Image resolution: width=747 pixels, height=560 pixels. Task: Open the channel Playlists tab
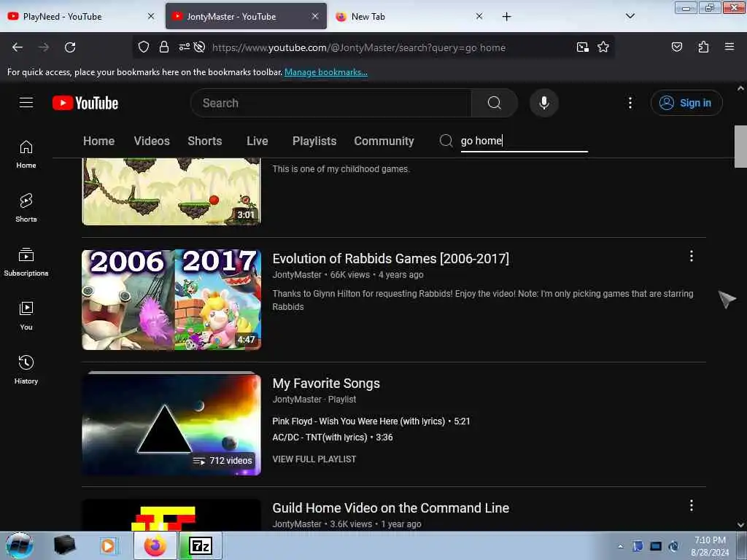314,141
